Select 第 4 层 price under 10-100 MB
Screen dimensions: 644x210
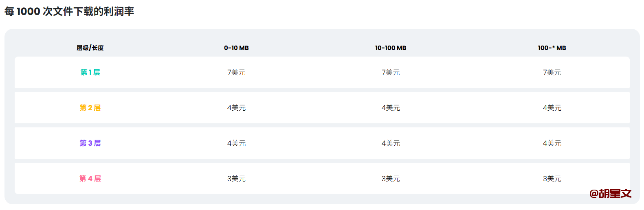point(391,179)
